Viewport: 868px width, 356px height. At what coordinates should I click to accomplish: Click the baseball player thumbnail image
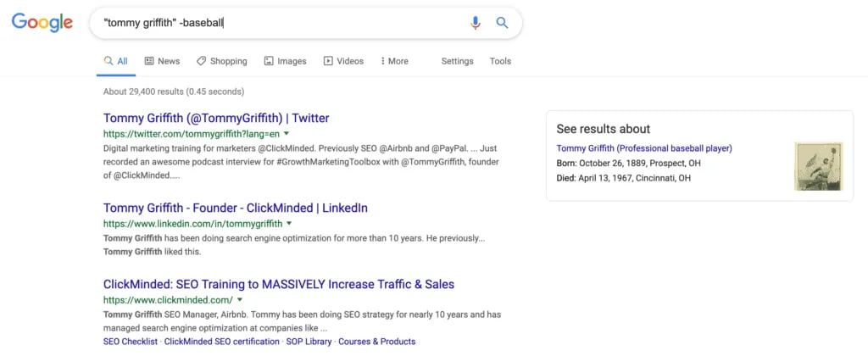(819, 166)
